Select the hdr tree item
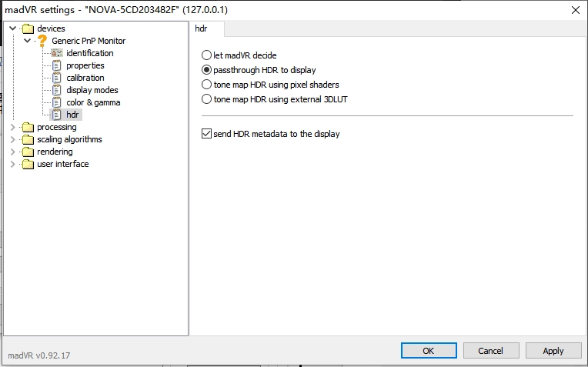This screenshot has height=367, width=588. point(72,115)
